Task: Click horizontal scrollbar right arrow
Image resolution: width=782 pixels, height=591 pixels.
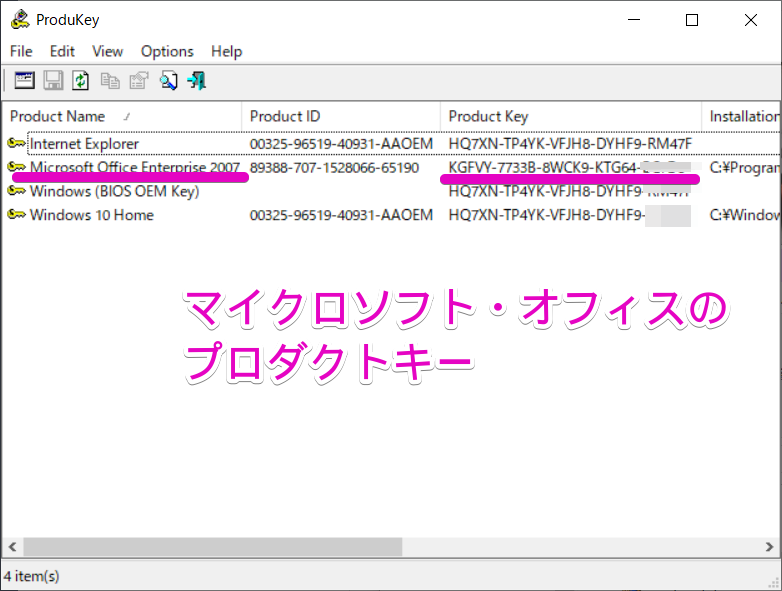Action: pyautogui.click(x=770, y=547)
